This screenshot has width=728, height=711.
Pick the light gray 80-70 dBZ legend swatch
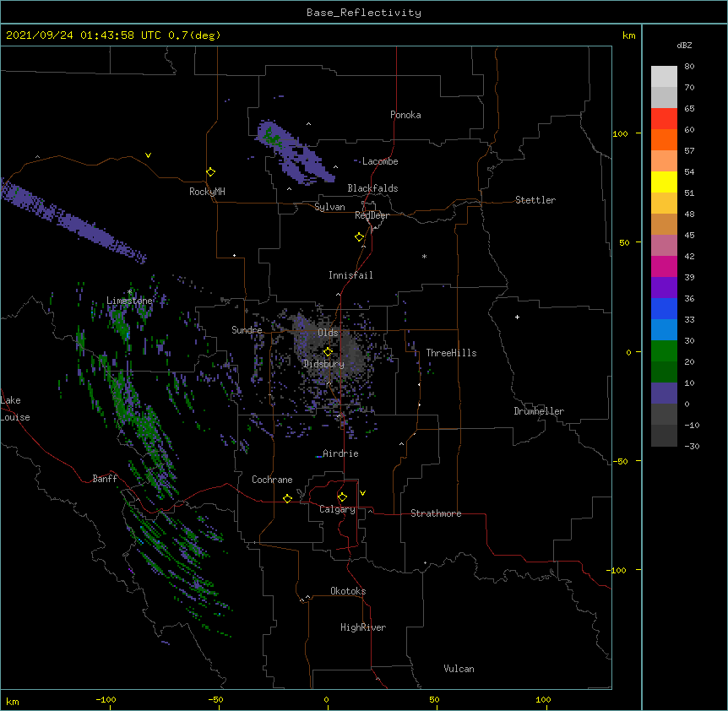[664, 77]
